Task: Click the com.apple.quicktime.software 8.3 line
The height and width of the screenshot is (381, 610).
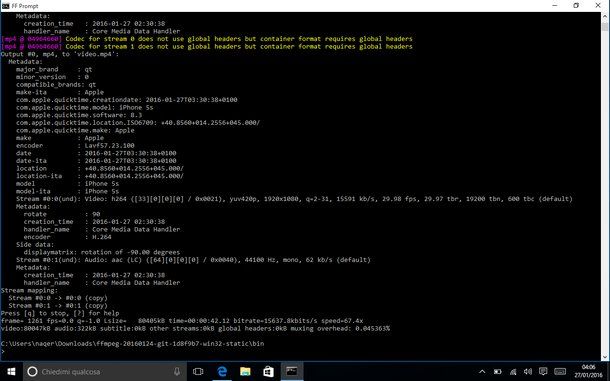Action: pos(79,115)
